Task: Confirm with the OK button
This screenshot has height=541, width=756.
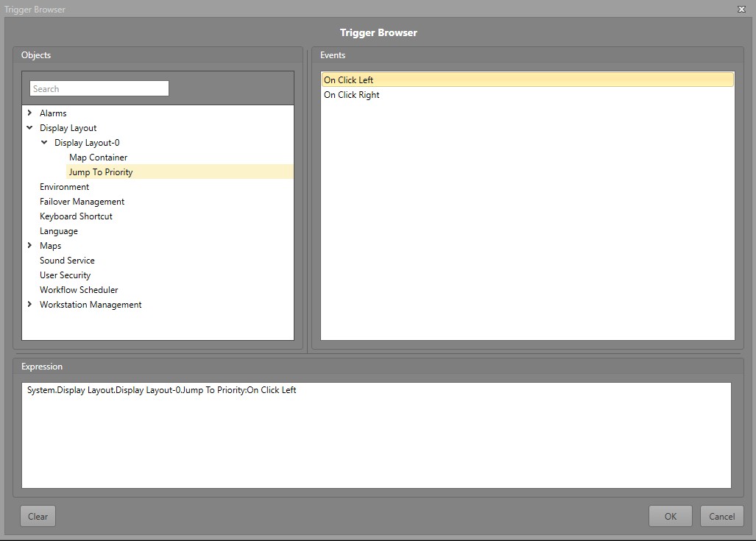Action: tap(670, 516)
